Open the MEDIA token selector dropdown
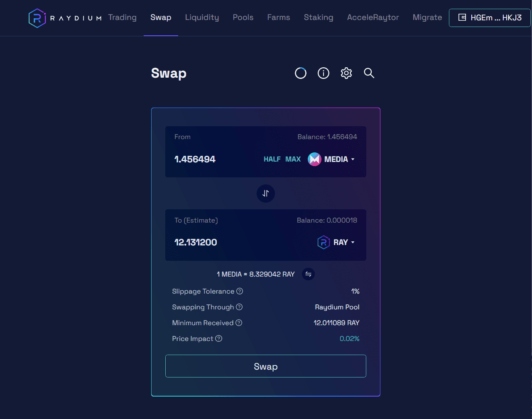 pyautogui.click(x=331, y=159)
